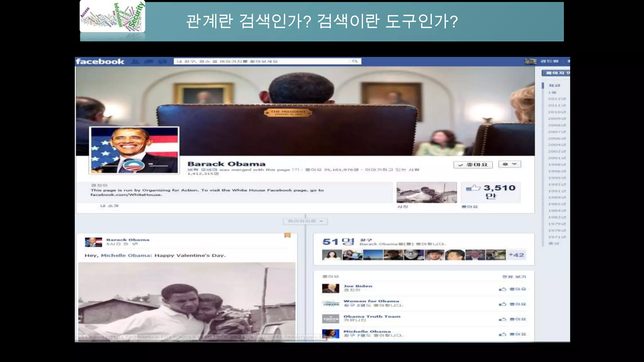Open the Michelle Obama page in likes list
Screen dimensions: 644x362
pos(367,332)
